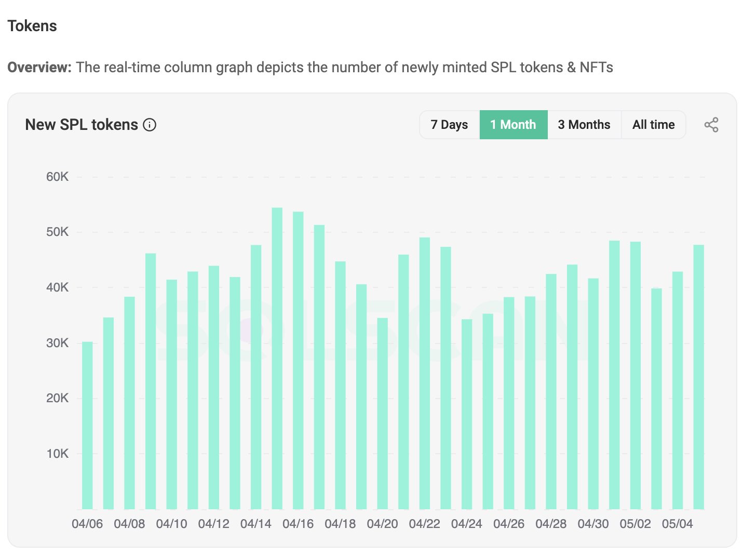Click the New SPL tokens chart title

82,125
